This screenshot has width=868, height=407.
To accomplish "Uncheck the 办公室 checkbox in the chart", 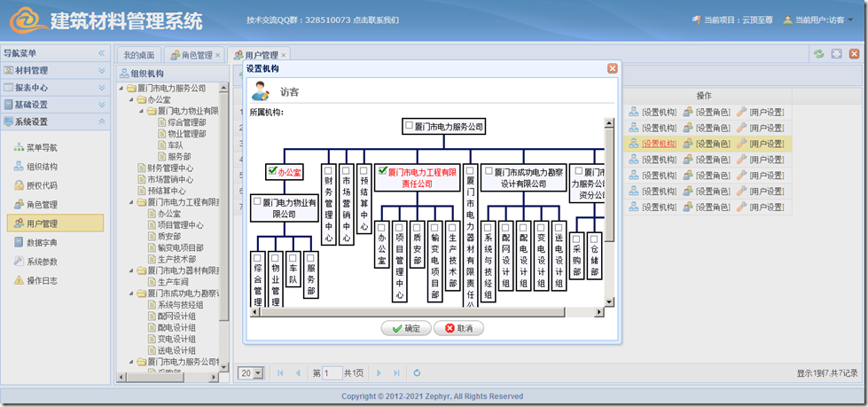I will tap(273, 171).
